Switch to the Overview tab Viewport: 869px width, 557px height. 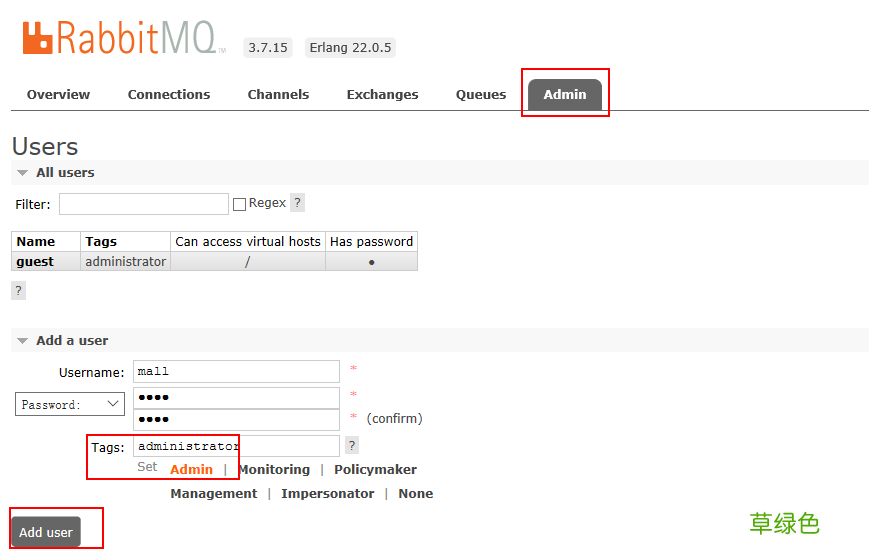click(58, 95)
